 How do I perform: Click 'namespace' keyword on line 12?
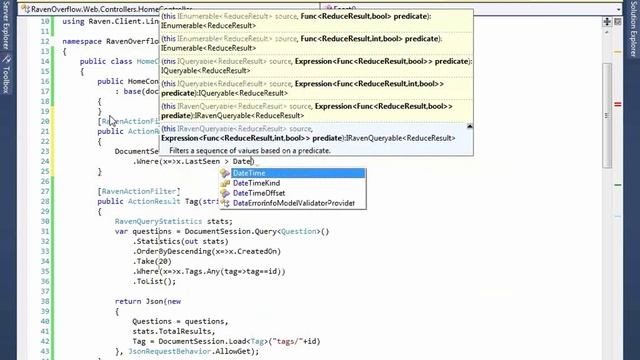[82, 41]
